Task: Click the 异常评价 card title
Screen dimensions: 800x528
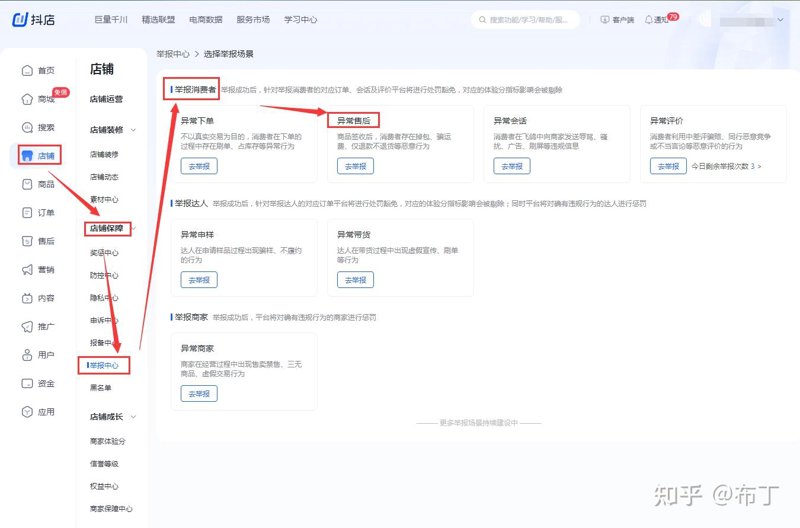Action: click(666, 121)
